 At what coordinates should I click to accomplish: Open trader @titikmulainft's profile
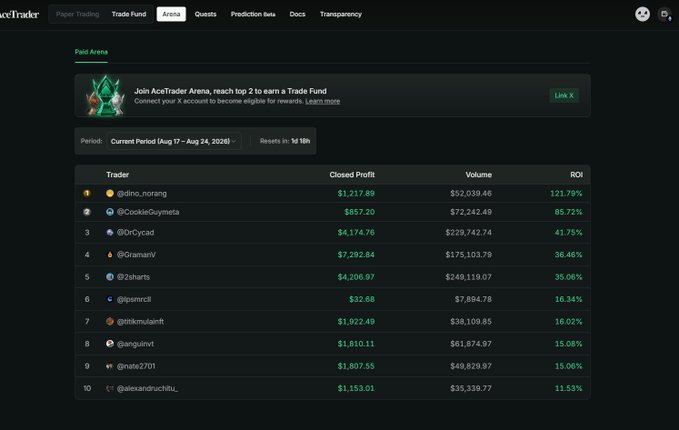coord(140,322)
